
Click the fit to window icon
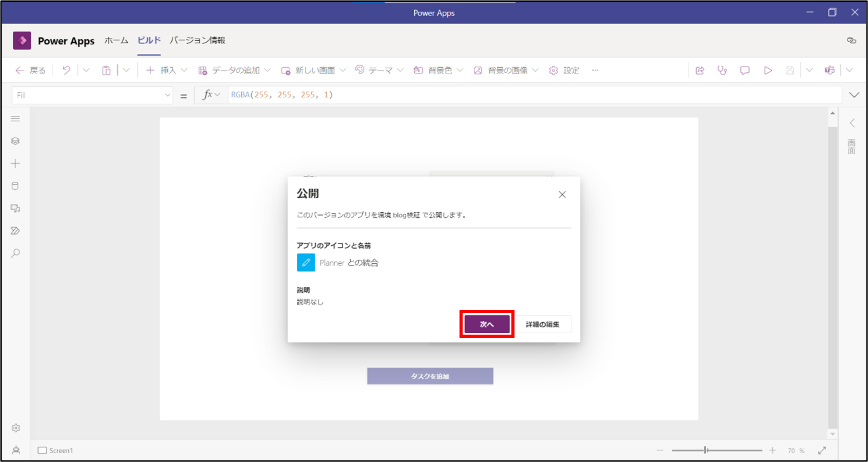point(822,450)
